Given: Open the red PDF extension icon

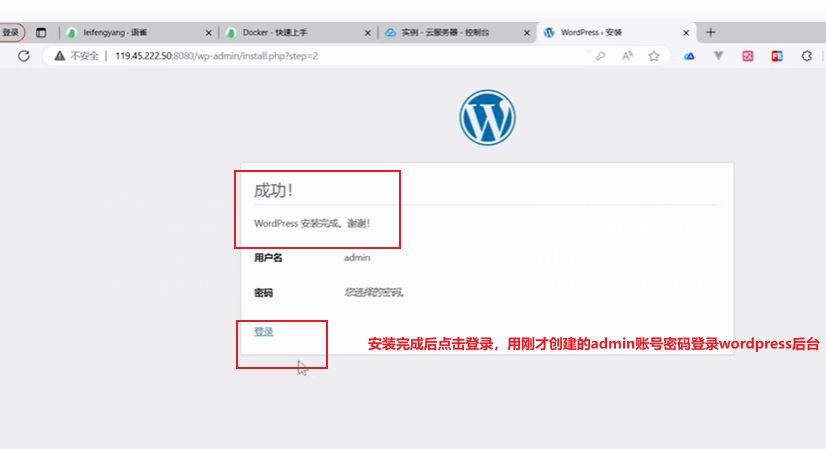Looking at the screenshot, I should point(777,56).
